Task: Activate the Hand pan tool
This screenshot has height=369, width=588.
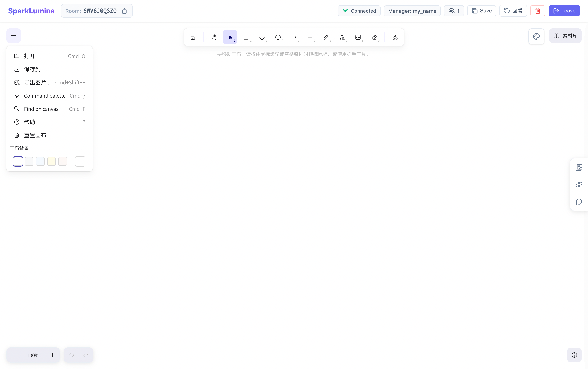Action: pos(214,37)
